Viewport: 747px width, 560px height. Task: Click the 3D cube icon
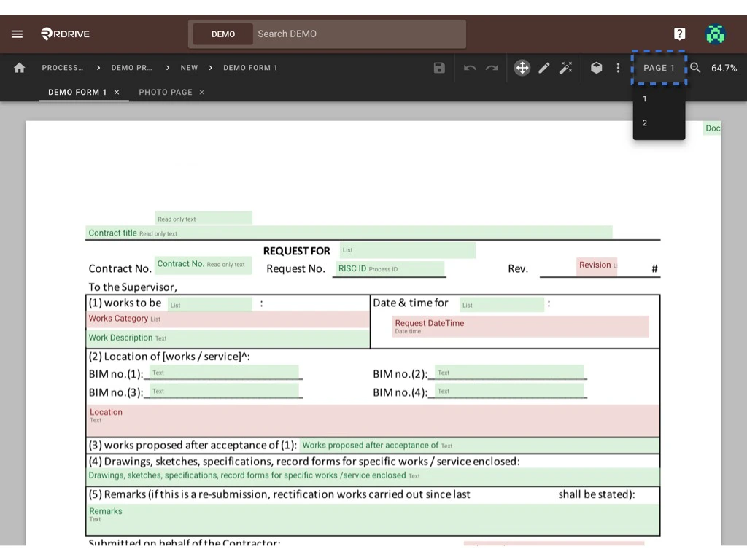tap(597, 68)
